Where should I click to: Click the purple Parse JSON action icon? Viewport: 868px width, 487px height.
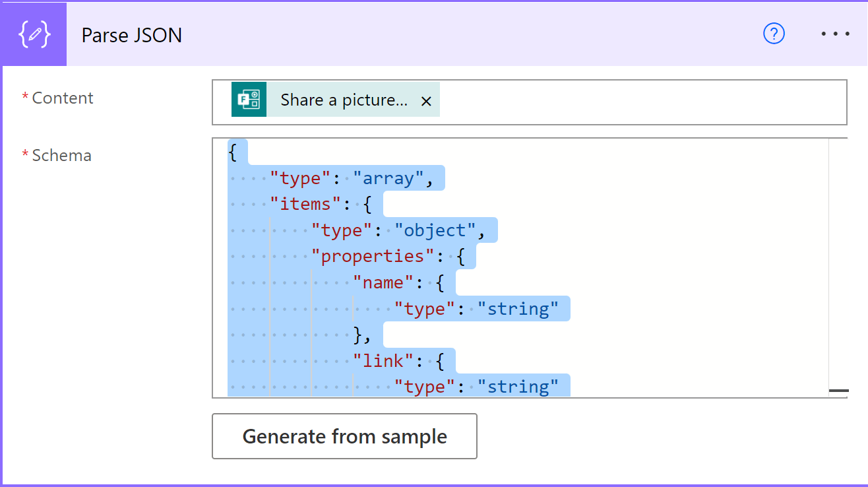(33, 34)
